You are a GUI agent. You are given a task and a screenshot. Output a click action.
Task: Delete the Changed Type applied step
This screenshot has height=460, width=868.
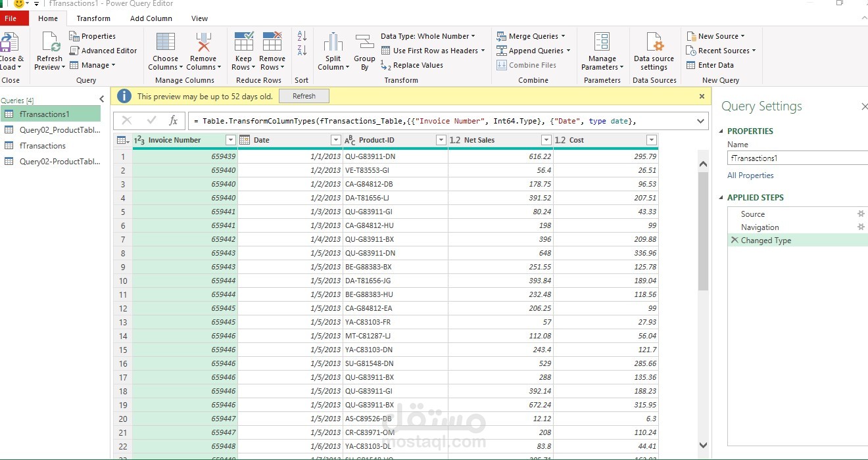pos(734,241)
